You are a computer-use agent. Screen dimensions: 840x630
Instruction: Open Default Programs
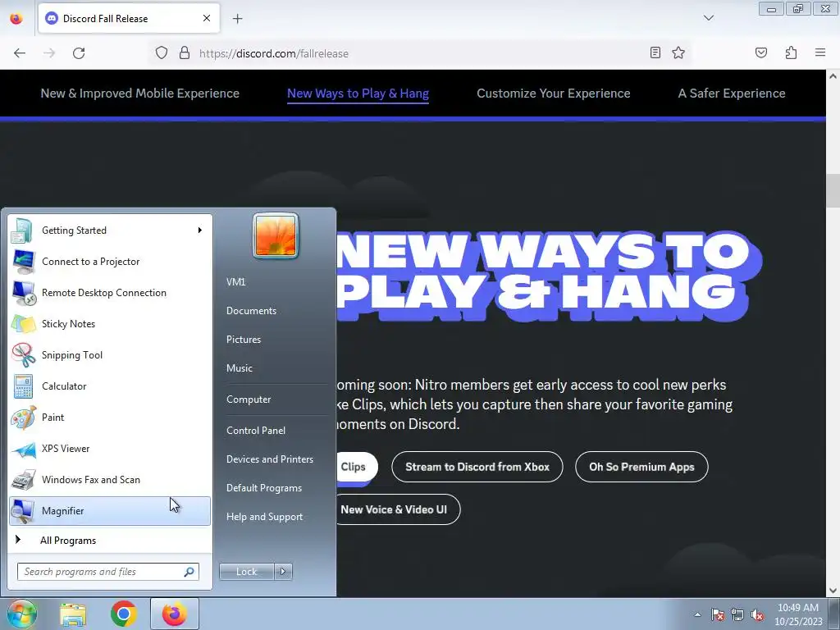coord(264,488)
